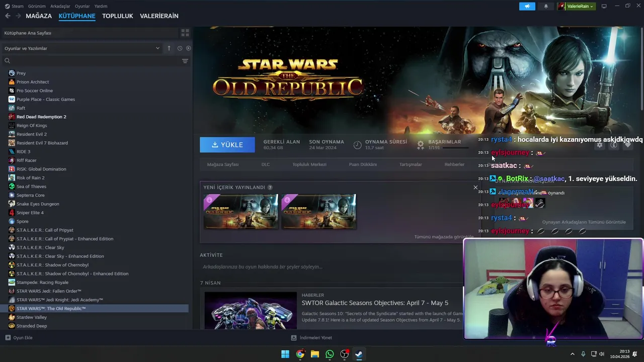Image resolution: width=644 pixels, height=362 pixels.
Task: Open SWTOR Galactic Seasons Objectives headline
Action: tap(375, 303)
